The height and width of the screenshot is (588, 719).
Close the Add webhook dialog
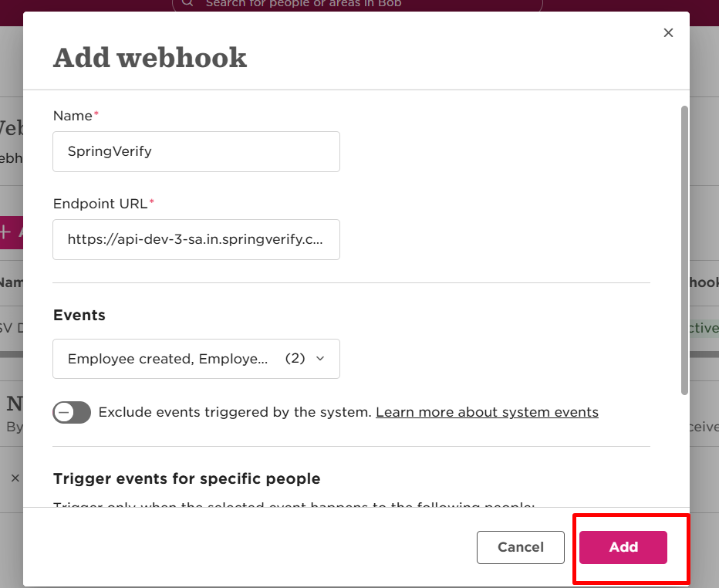[668, 32]
